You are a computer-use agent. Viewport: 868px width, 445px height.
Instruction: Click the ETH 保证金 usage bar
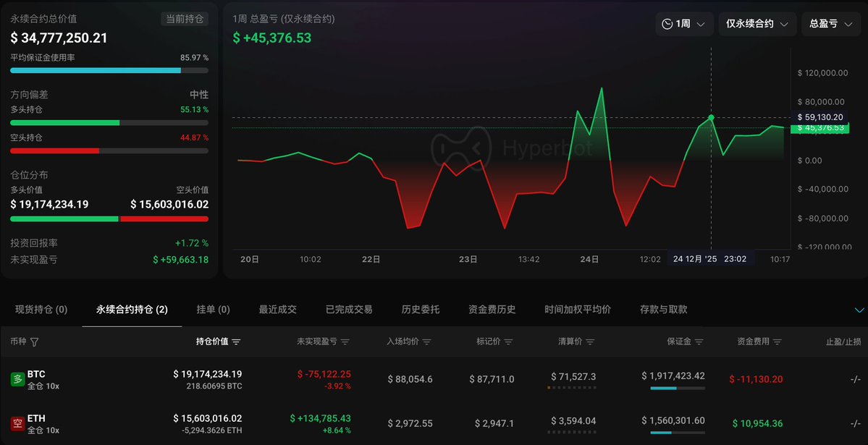(678, 432)
